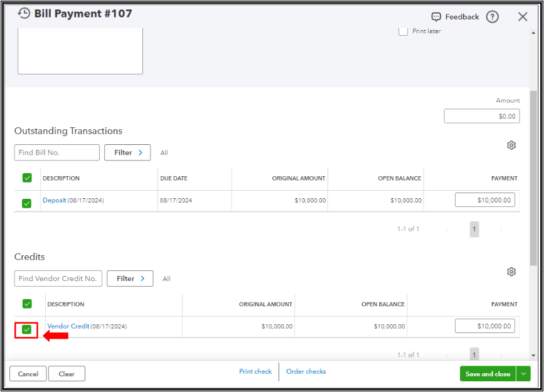
Task: Select page 1 in the Credits pagination
Action: click(474, 354)
